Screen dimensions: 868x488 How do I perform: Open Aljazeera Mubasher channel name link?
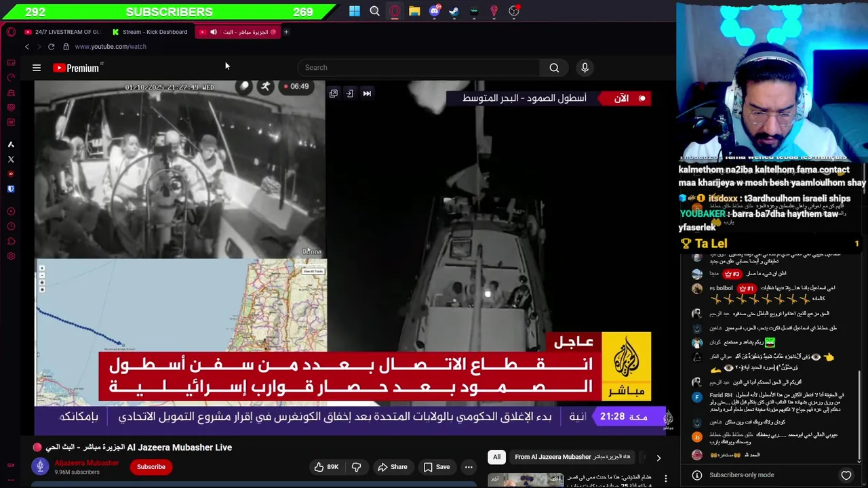86,463
